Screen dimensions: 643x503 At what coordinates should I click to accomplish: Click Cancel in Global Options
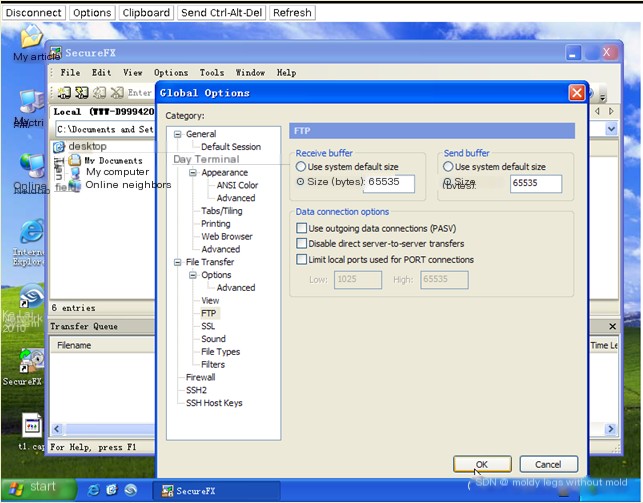[x=548, y=464]
